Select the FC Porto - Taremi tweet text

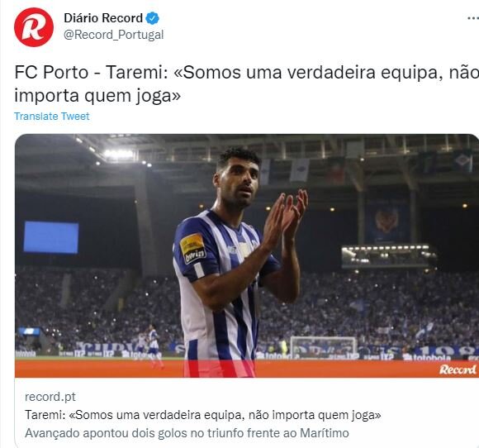click(x=247, y=83)
